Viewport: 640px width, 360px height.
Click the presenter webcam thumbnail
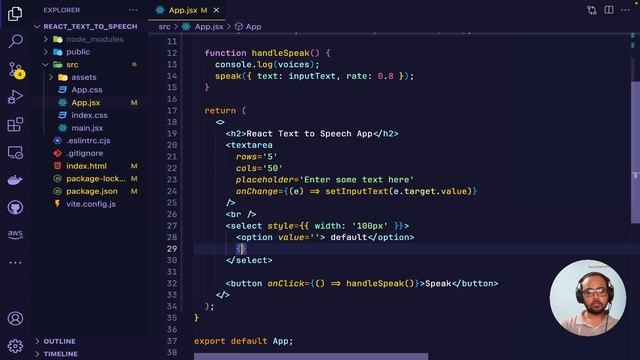point(587,298)
